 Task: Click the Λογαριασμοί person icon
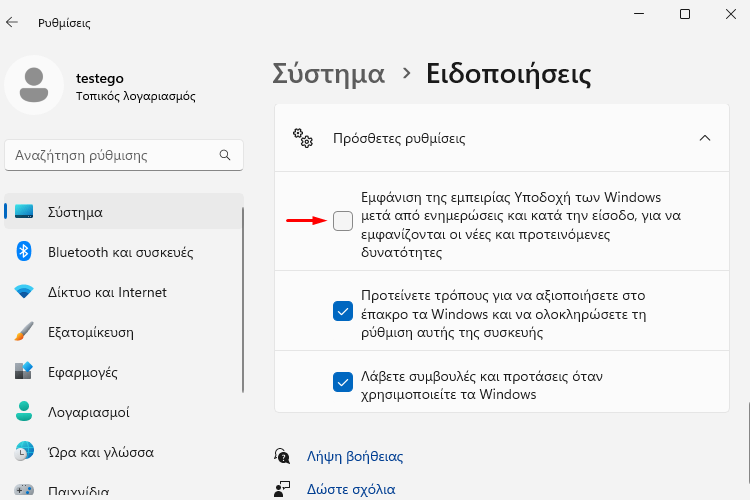pyautogui.click(x=24, y=411)
